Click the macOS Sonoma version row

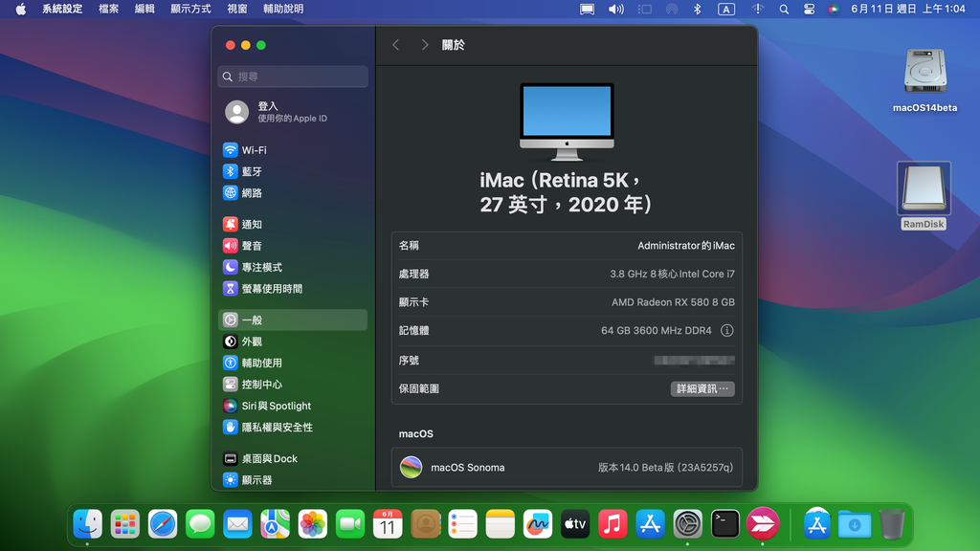coord(567,467)
